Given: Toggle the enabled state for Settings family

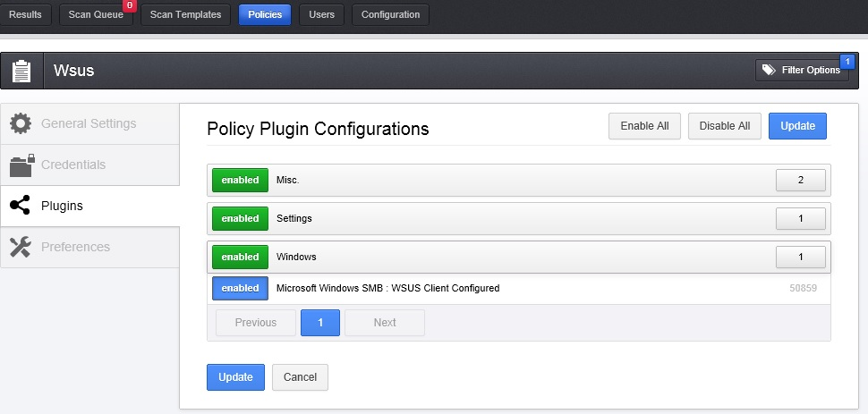Looking at the screenshot, I should coord(240,218).
